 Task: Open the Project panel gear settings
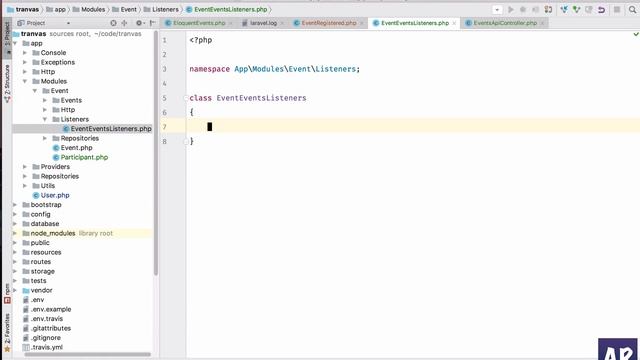click(x=140, y=23)
